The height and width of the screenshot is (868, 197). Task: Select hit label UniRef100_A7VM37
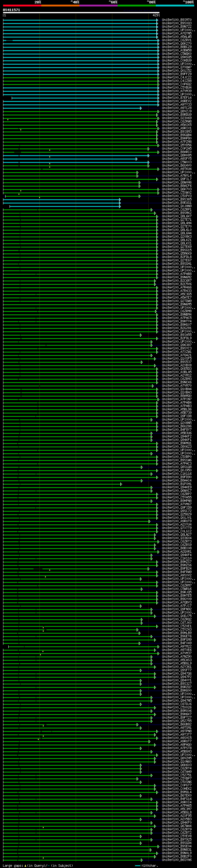(x=177, y=653)
